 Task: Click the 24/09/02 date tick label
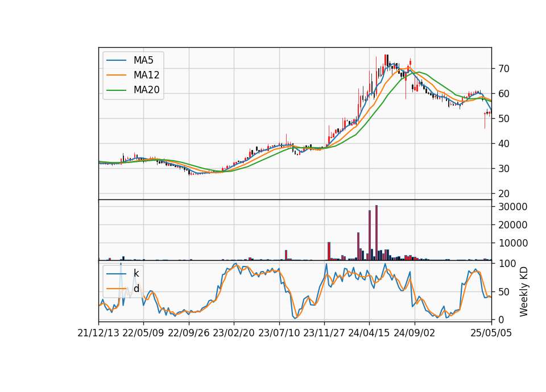coord(415,333)
